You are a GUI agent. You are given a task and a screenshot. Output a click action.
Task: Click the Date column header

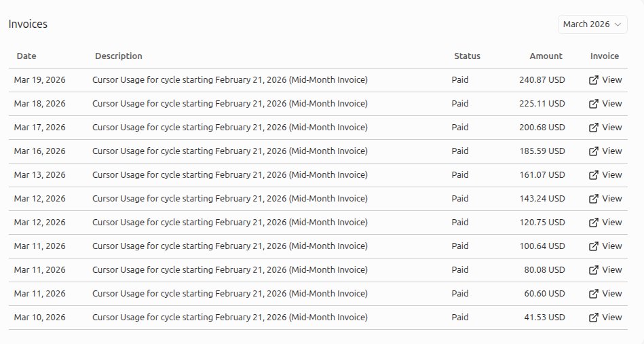[26, 56]
